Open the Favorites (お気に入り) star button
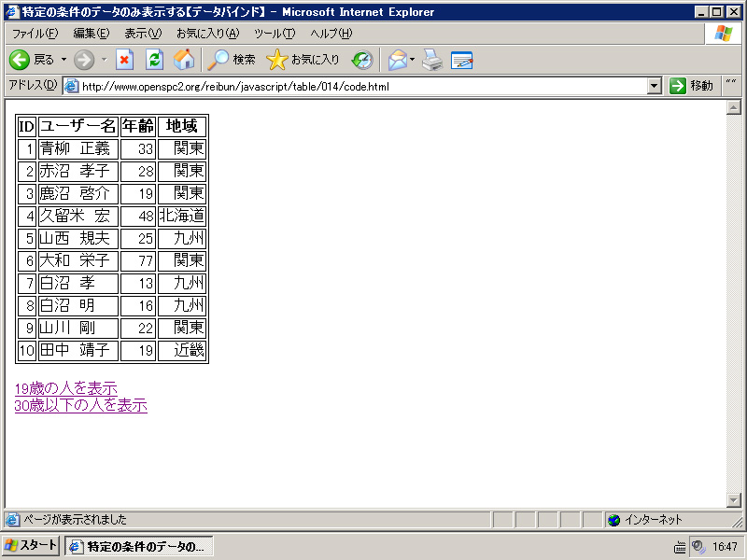 303,60
